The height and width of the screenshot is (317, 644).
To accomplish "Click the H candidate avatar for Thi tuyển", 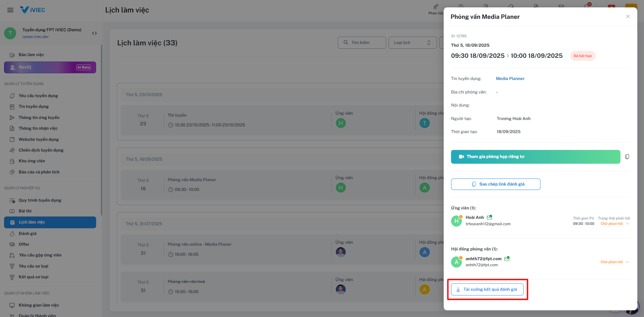I will pyautogui.click(x=341, y=123).
